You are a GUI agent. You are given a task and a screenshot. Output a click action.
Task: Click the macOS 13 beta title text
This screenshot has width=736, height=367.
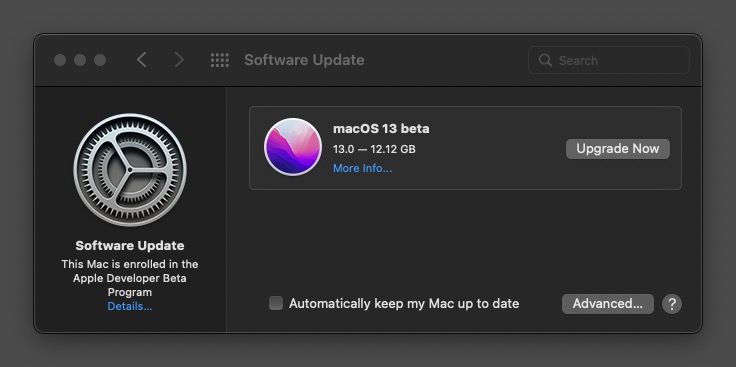381,129
